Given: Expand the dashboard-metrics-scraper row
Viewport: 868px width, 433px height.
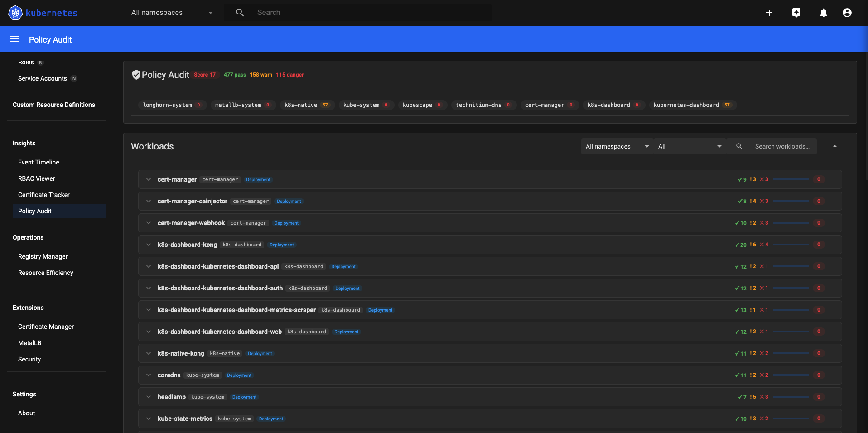Looking at the screenshot, I should point(149,310).
